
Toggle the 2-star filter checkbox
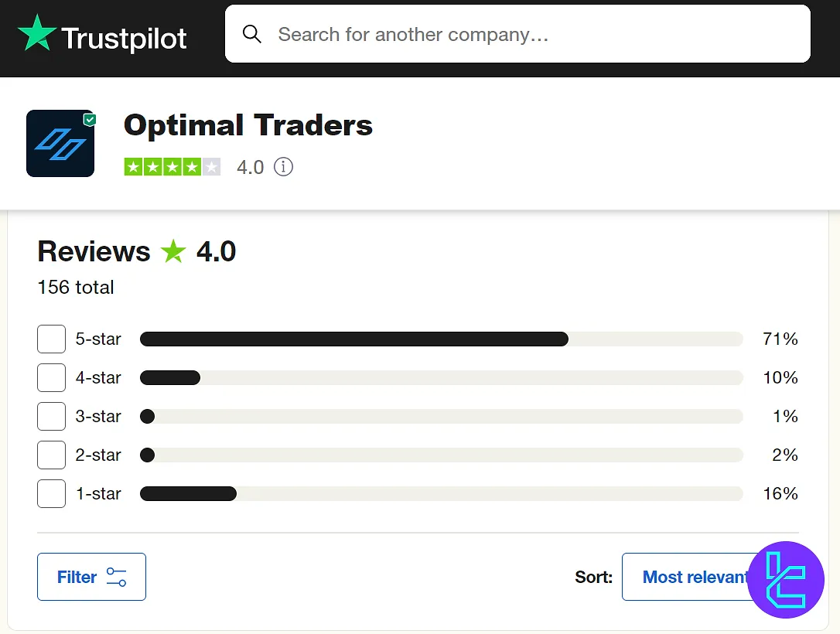[51, 455]
